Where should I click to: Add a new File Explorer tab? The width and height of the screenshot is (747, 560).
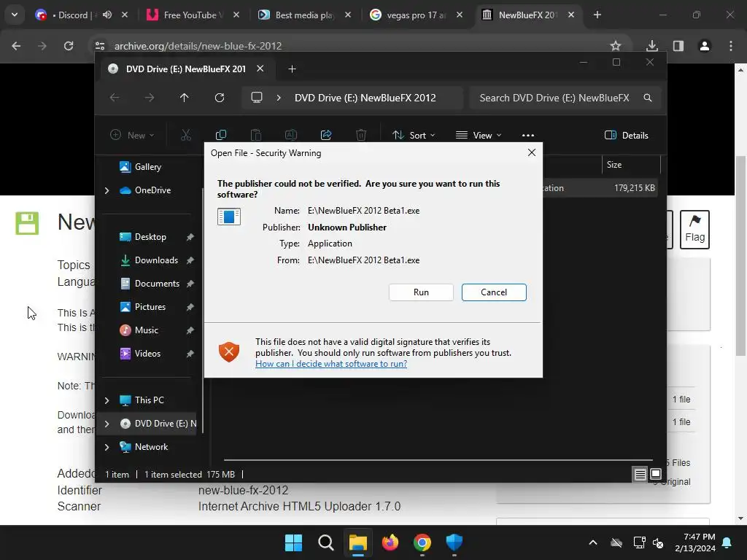292,69
